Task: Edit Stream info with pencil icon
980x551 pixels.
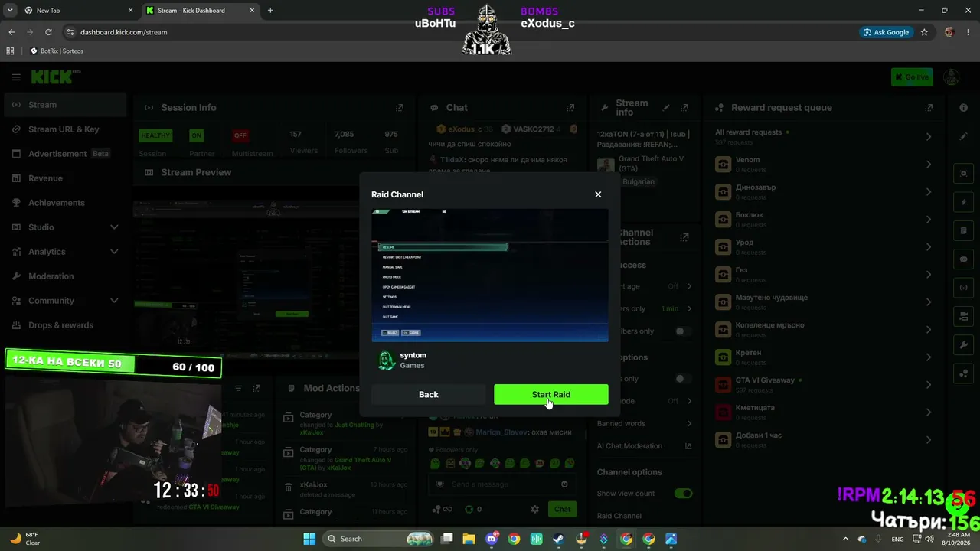Action: pos(666,108)
